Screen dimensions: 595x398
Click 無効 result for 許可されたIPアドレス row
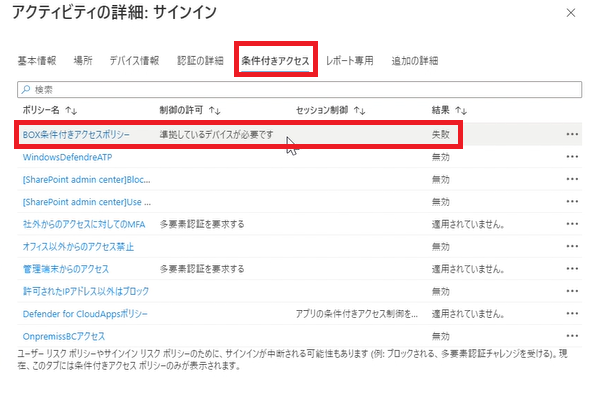tap(441, 291)
